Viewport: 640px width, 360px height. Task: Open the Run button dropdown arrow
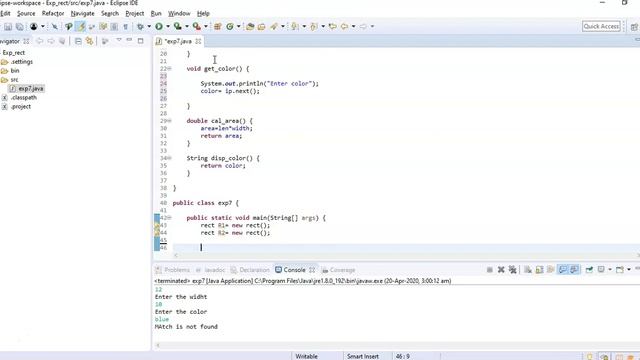[168, 27]
